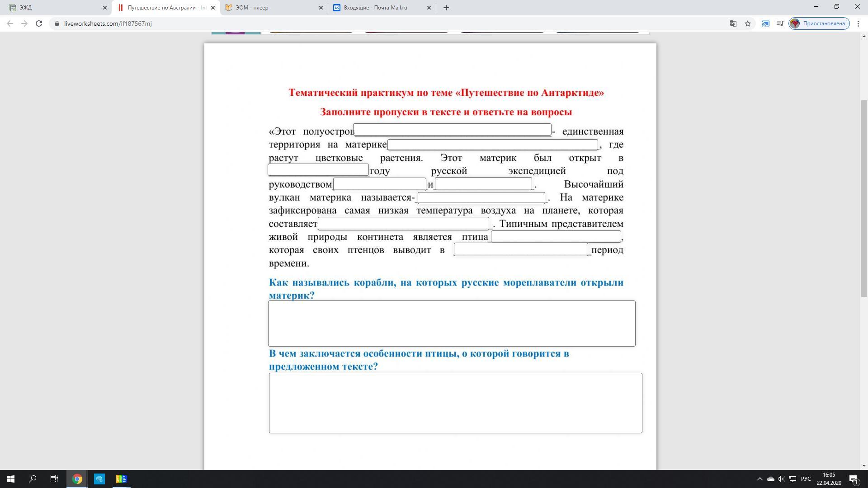
Task: Show hidden system tray icons
Action: [x=759, y=479]
